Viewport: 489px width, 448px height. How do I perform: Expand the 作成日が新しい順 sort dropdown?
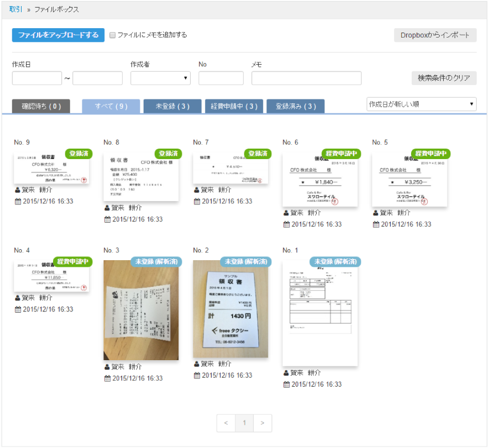[x=421, y=104]
